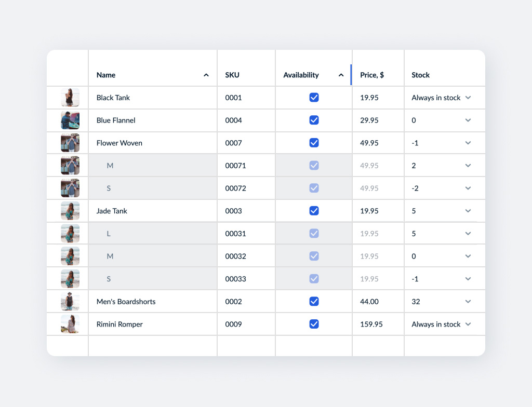Select the Men's Boardshorts product image
Screen dimensions: 532x407
(70, 302)
